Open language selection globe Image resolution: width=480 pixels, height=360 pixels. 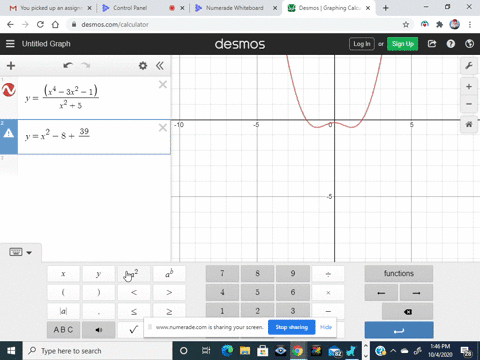(x=469, y=44)
